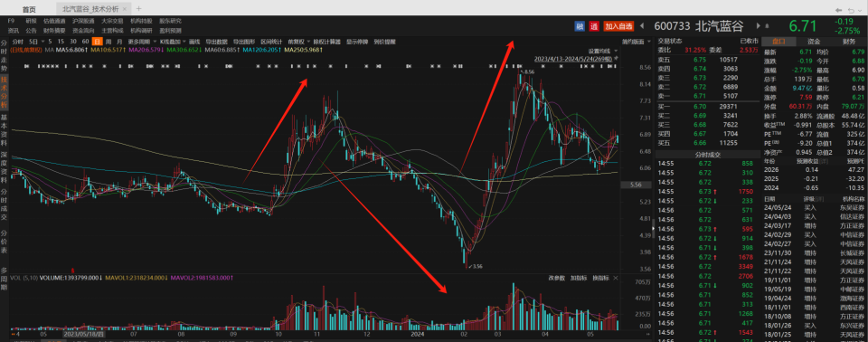Click 导出数据
This screenshot has width=868, height=342.
216,42
